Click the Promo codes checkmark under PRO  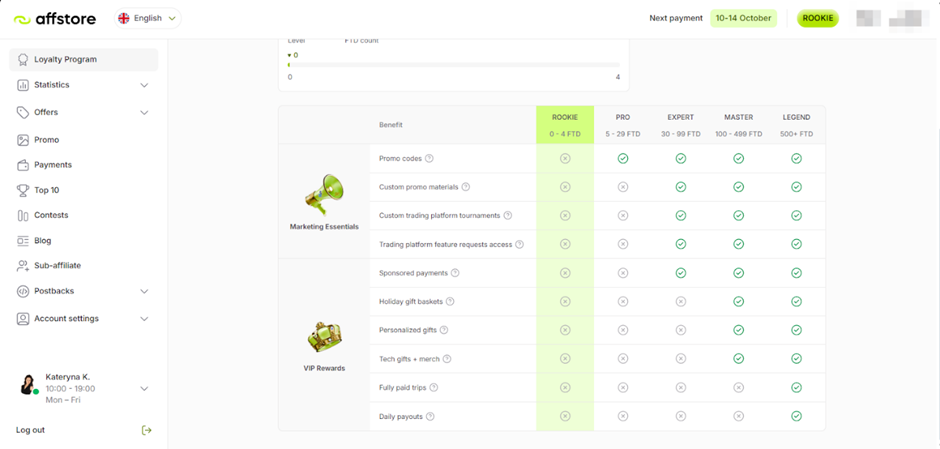pos(623,158)
